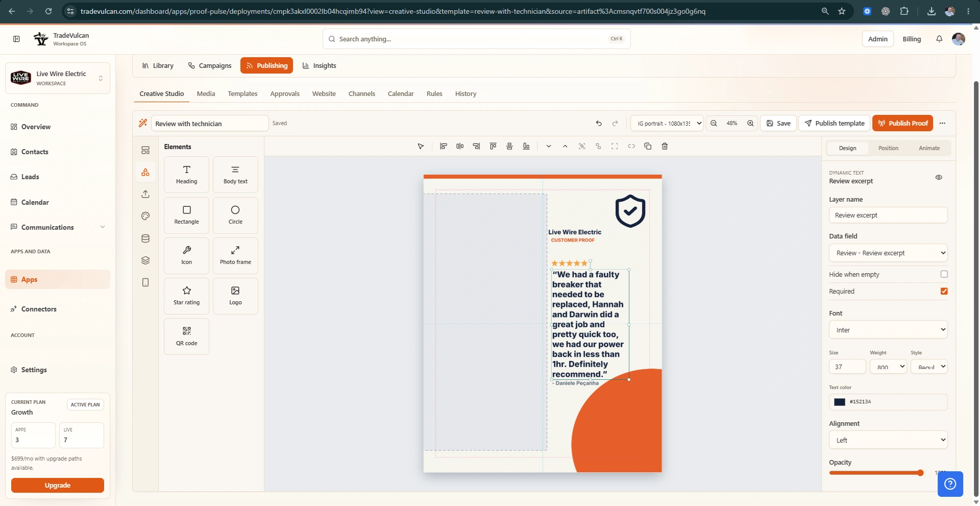Align selected elements to the top
The image size is (980, 506).
pos(493,147)
